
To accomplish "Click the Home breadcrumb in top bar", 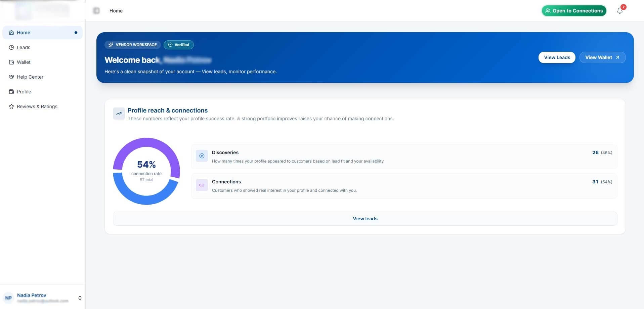I will coord(116,11).
